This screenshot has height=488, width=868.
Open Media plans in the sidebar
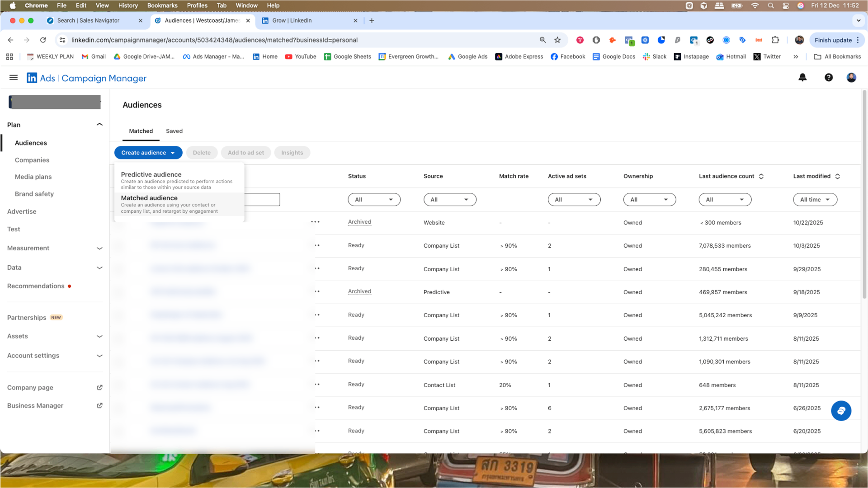(x=33, y=177)
